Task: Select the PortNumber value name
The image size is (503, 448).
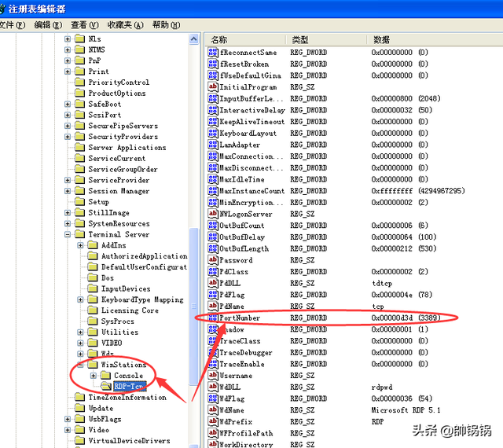Action: click(x=240, y=318)
